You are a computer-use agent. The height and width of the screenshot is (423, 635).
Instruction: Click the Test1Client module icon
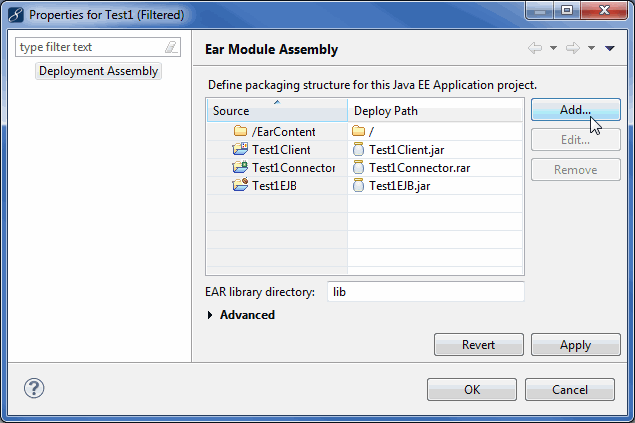240,149
